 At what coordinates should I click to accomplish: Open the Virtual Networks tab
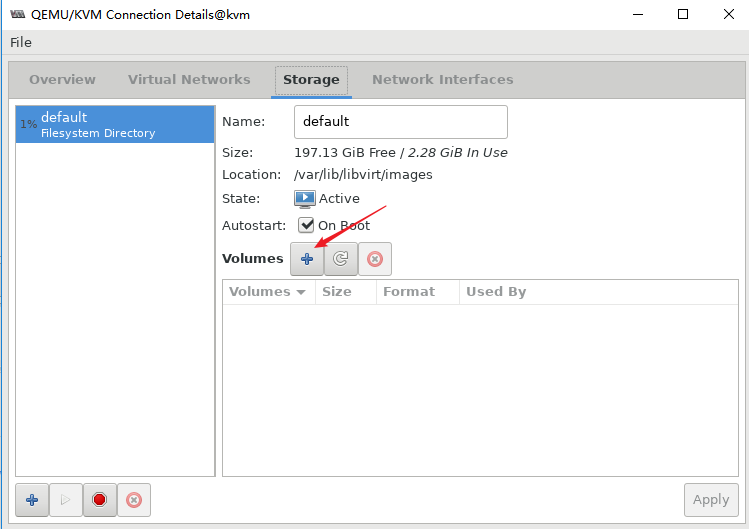point(189,79)
